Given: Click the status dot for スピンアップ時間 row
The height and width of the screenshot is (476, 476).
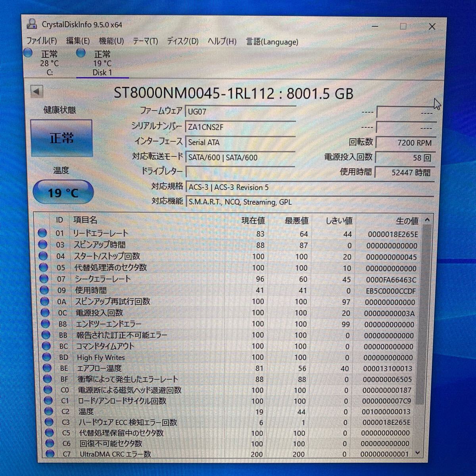Looking at the screenshot, I should [x=43, y=245].
